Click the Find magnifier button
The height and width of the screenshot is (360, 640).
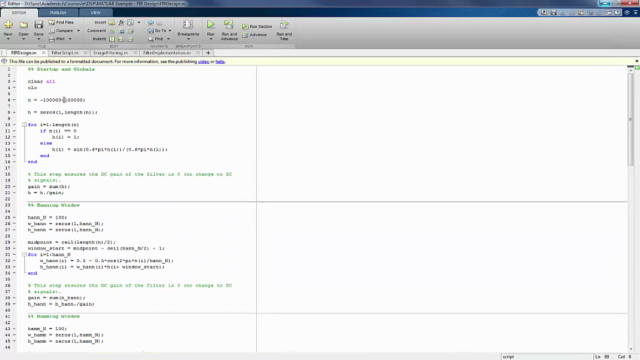(x=156, y=39)
